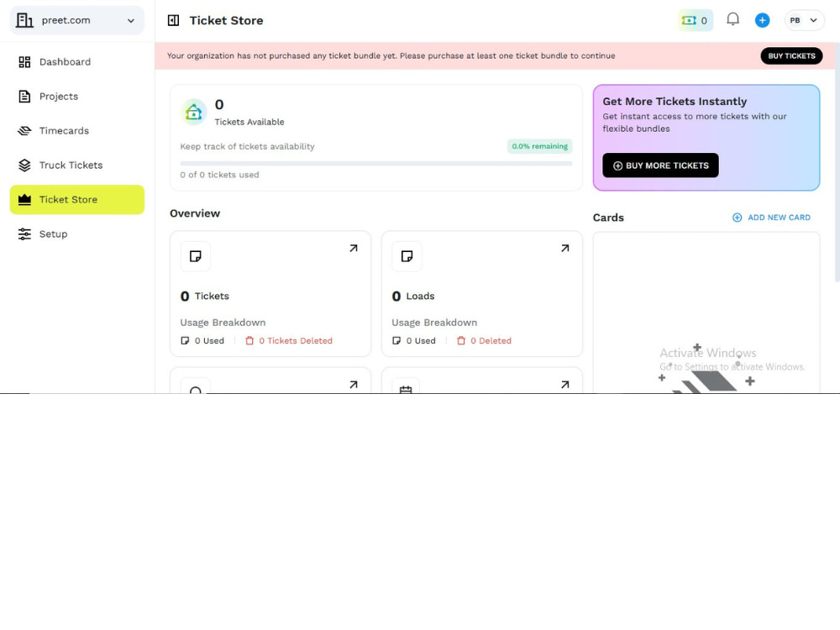Image resolution: width=840 pixels, height=630 pixels.
Task: Click the blue plus add button
Action: coord(763,20)
